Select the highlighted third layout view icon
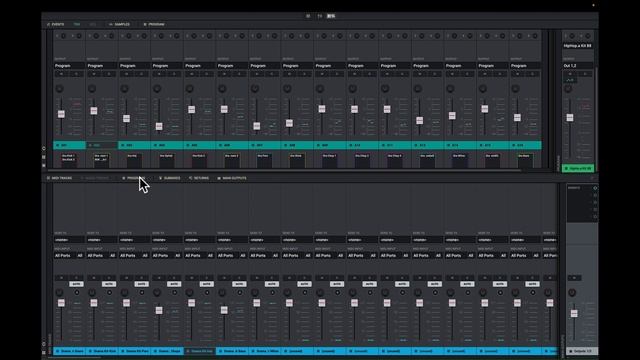The height and width of the screenshot is (360, 640). coord(331,16)
